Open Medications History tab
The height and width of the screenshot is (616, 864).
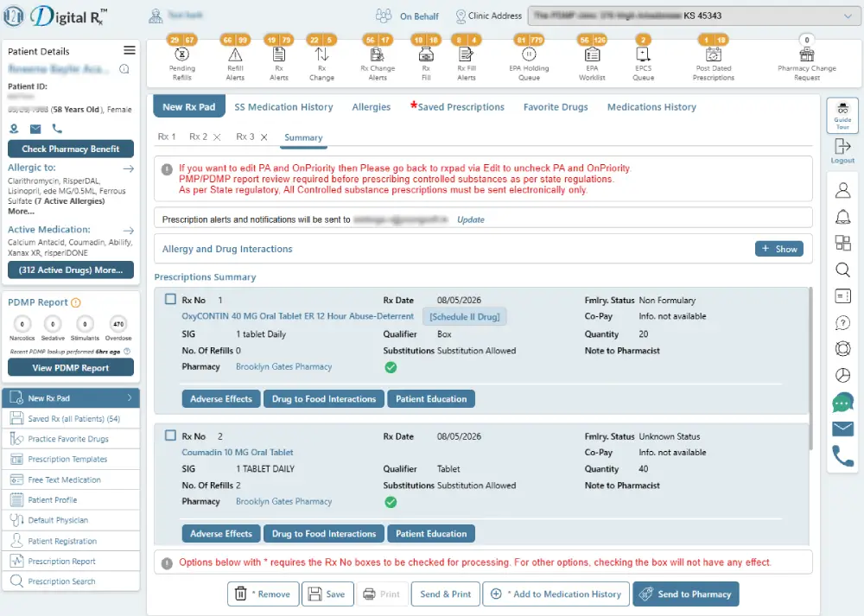point(651,107)
